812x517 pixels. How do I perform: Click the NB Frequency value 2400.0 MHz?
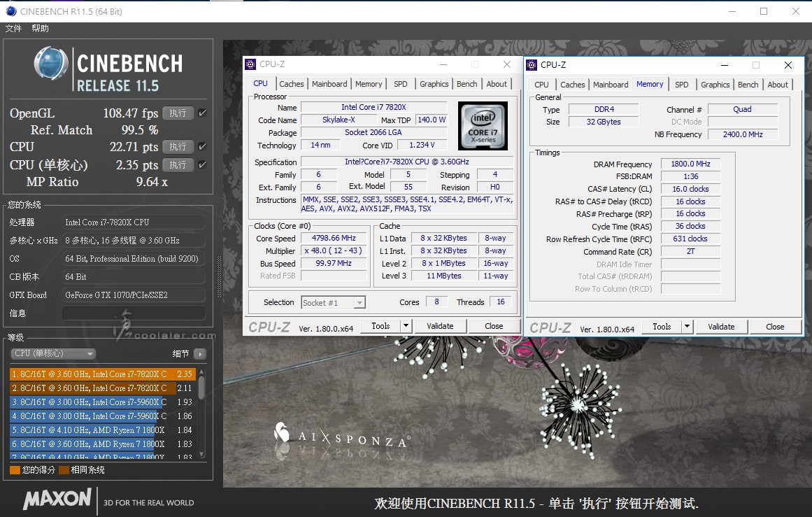743,134
